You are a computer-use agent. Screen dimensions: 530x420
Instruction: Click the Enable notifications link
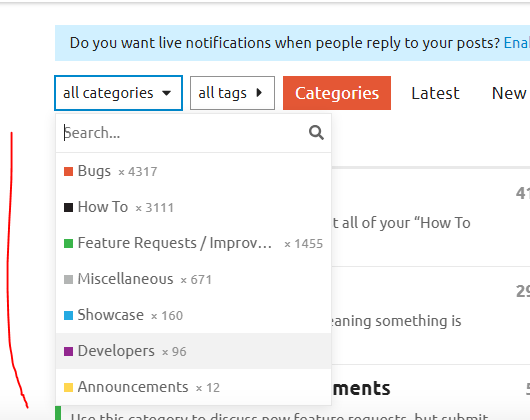point(516,43)
